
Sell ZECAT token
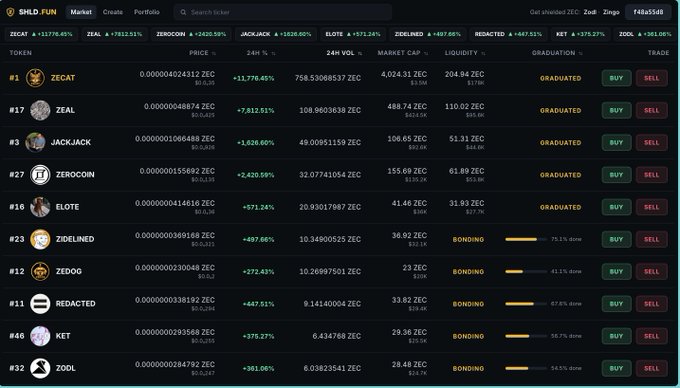(x=651, y=78)
